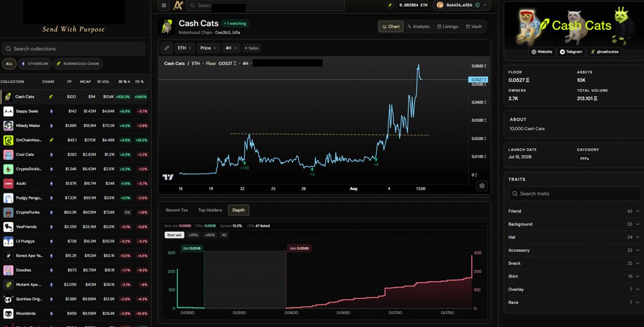Open the Cash Cats Telegram link
Viewport: 644px width, 327px height.
571,52
